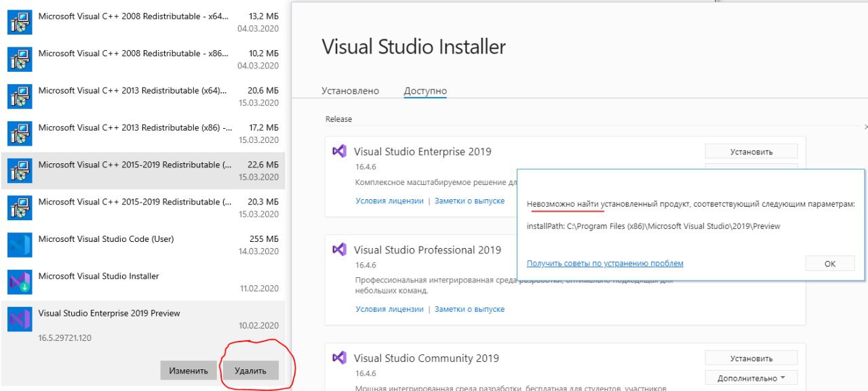Click the Изменить button for Enterprise 2019 Preview
This screenshot has width=868, height=391.
click(x=189, y=371)
